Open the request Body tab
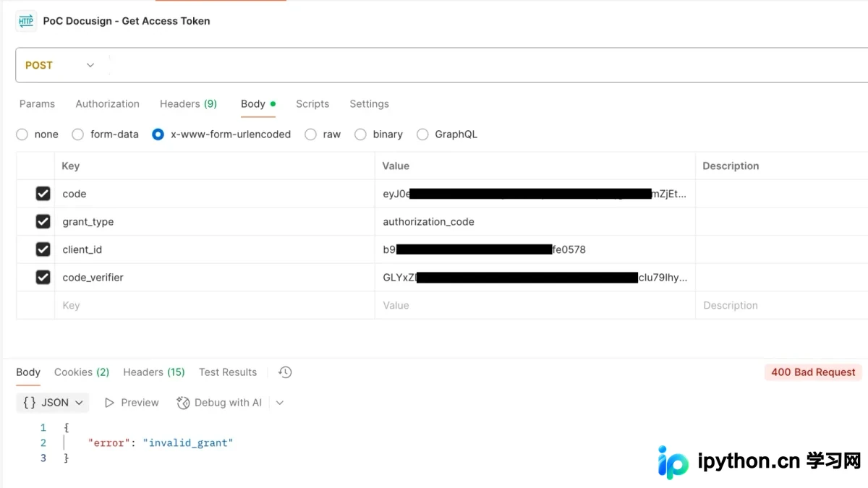The image size is (868, 488). [258, 104]
